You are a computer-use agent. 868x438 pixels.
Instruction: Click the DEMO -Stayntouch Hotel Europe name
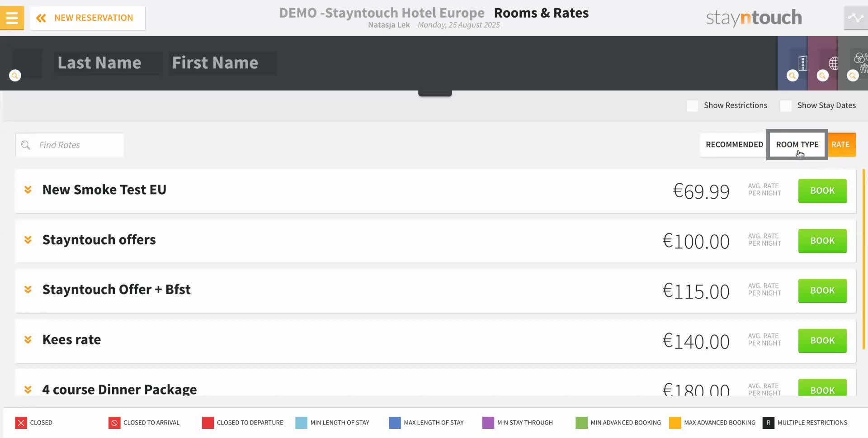(x=382, y=13)
